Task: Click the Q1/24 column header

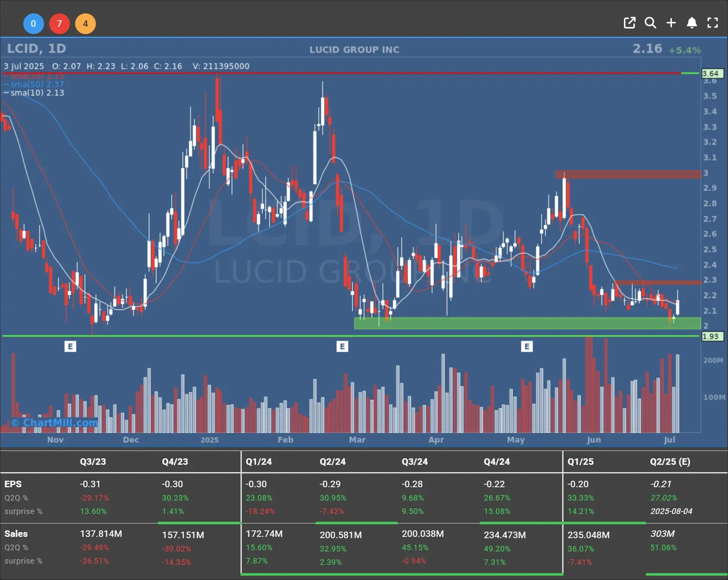Action: 259,461
